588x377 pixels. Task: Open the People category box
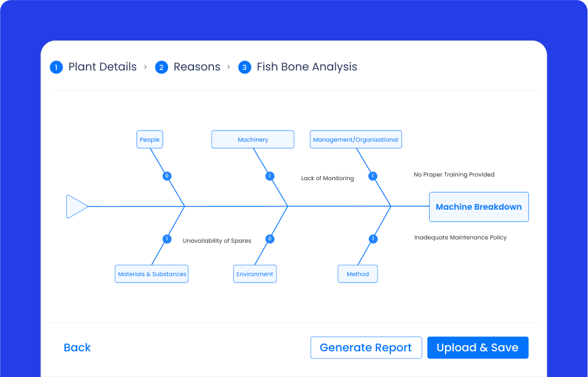coord(149,139)
